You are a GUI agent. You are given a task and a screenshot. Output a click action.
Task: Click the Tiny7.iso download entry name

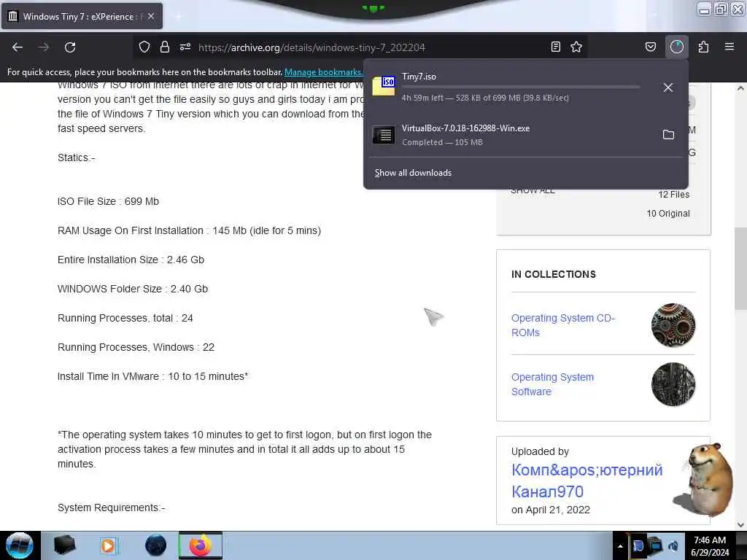pos(419,76)
